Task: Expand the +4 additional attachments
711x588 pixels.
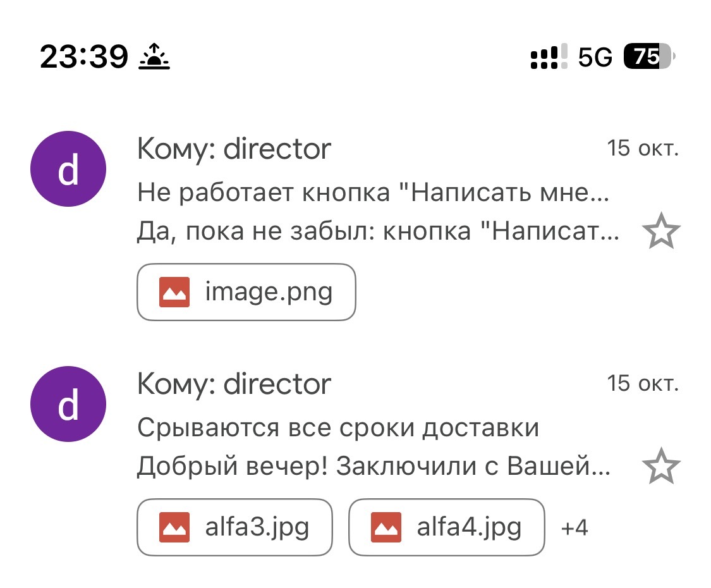Action: pos(574,527)
